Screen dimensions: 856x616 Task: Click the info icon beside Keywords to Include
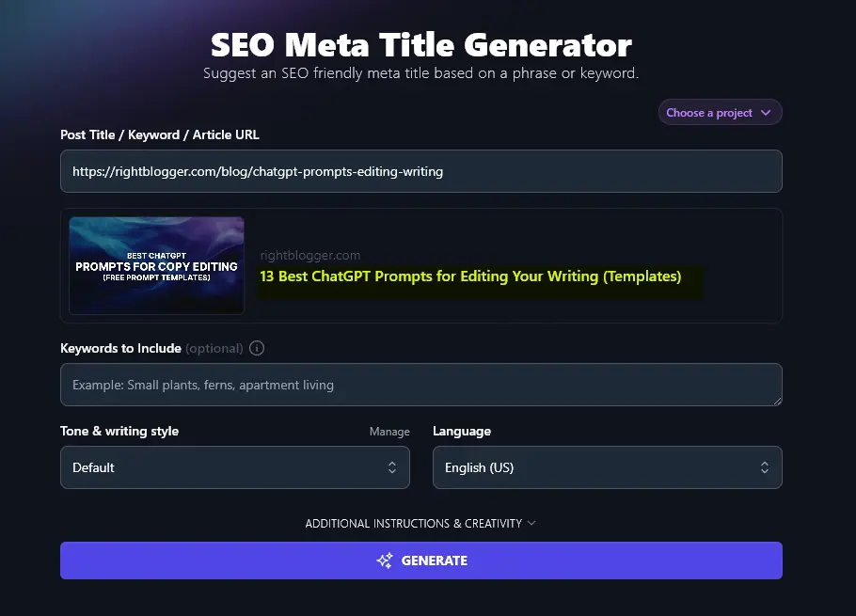[258, 348]
